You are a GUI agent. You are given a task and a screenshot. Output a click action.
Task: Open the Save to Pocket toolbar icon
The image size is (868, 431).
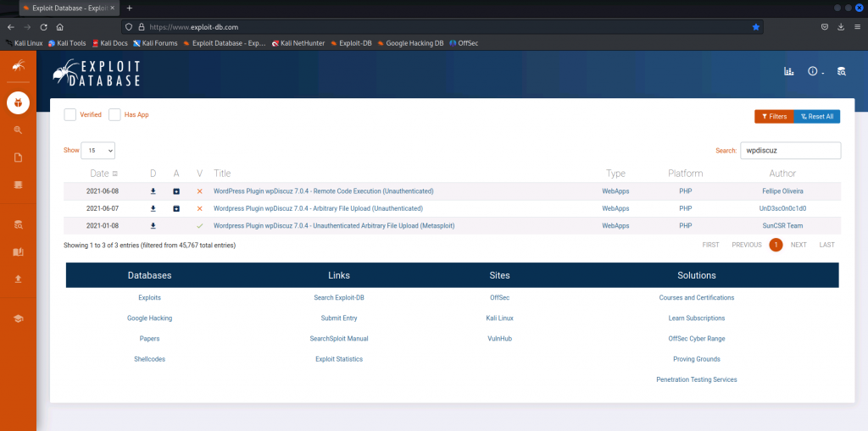click(x=824, y=26)
